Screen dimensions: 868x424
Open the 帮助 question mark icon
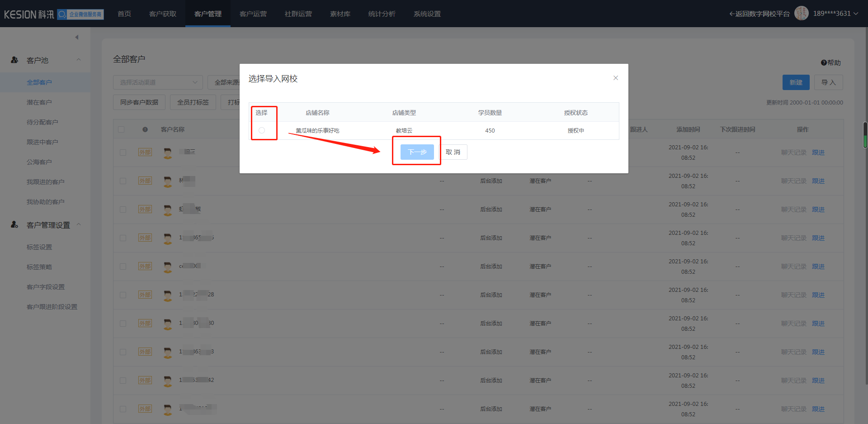click(x=824, y=63)
